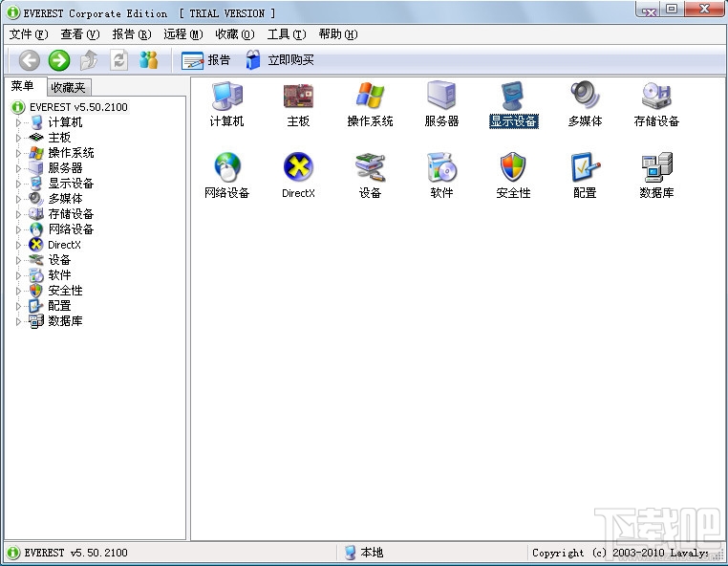Click the 立即购买 buy now button

pos(280,60)
